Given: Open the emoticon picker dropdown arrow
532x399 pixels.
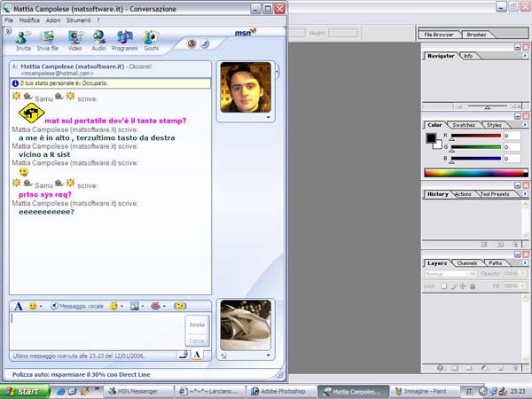Looking at the screenshot, I should pos(41,307).
